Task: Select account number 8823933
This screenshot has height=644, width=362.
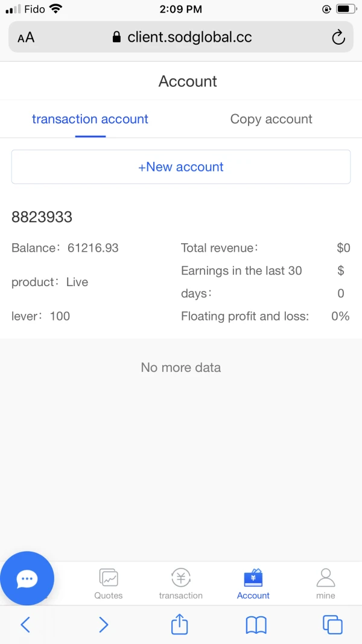Action: tap(42, 217)
